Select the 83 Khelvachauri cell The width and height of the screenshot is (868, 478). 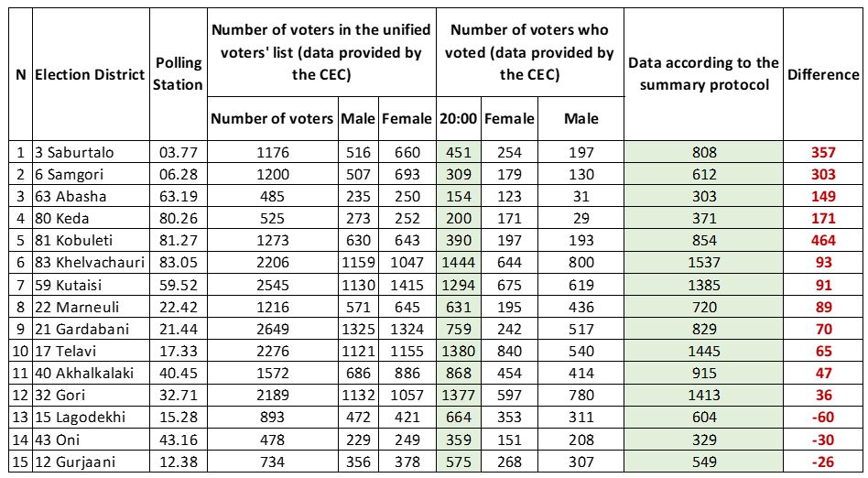pyautogui.click(x=91, y=263)
